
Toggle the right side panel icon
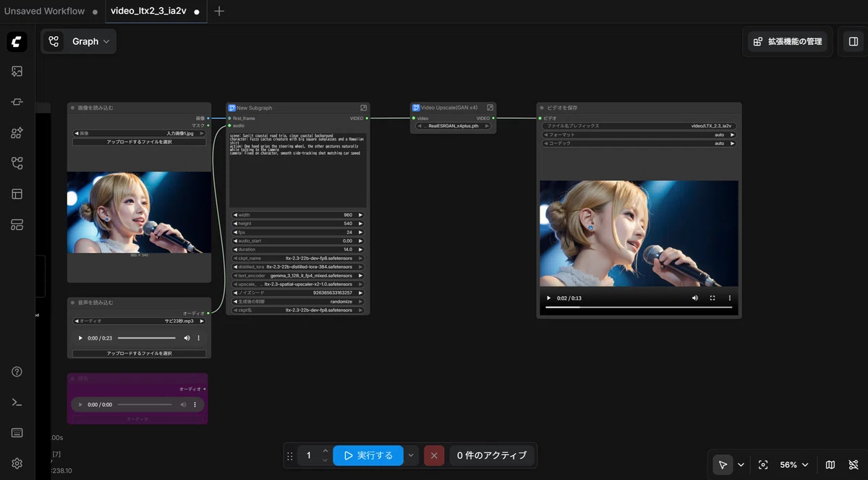pyautogui.click(x=854, y=41)
